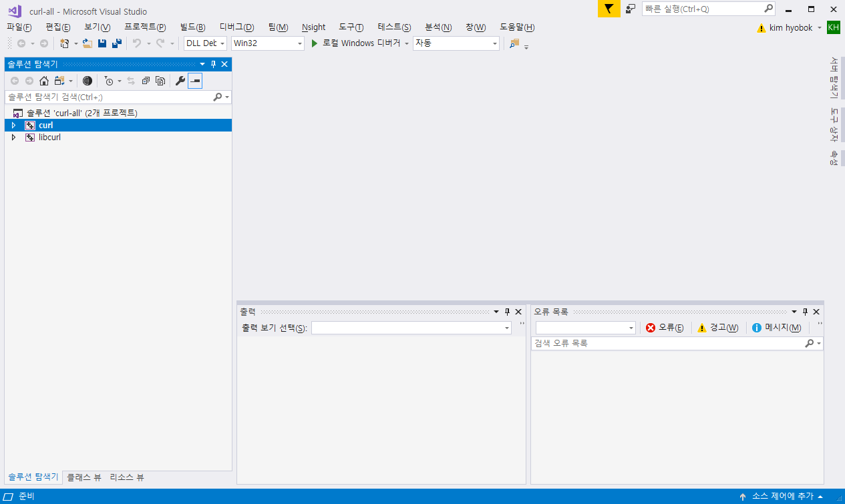Select the 솔루션 탐색기 bottom tab

tap(33, 477)
